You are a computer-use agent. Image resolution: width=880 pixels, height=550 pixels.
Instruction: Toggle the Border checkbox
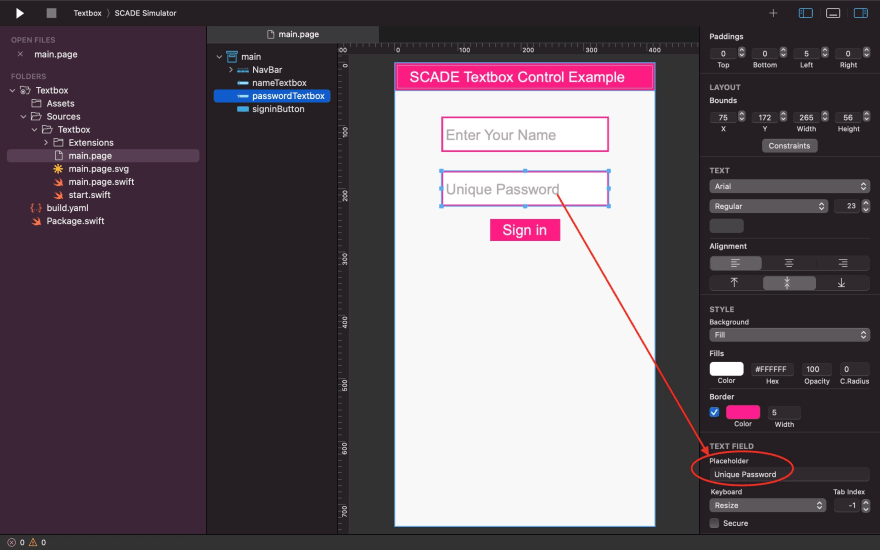(x=714, y=412)
